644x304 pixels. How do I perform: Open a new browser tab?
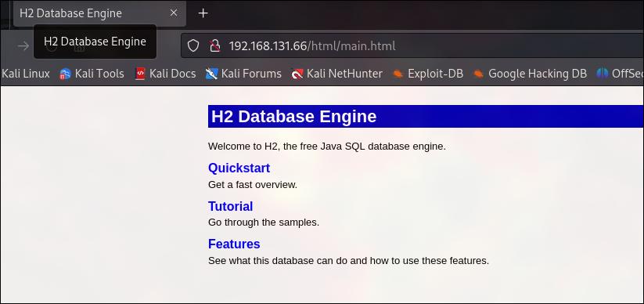203,13
